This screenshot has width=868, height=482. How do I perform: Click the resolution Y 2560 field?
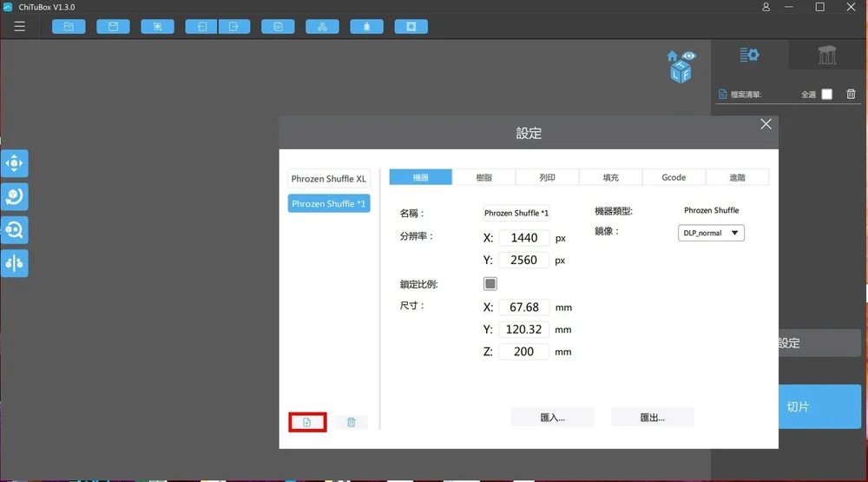tap(523, 260)
